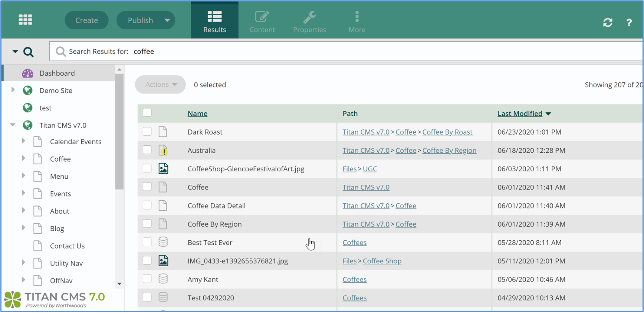Click the Publish button

(x=140, y=20)
